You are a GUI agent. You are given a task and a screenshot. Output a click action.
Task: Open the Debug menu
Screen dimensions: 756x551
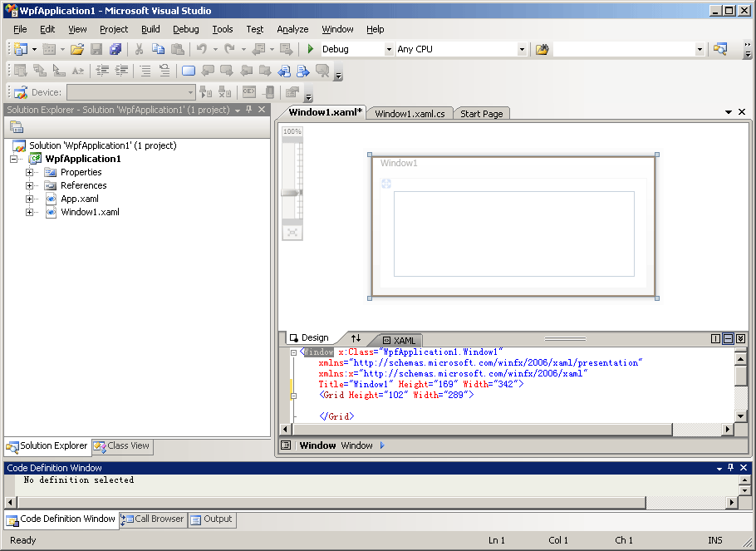[x=185, y=29]
